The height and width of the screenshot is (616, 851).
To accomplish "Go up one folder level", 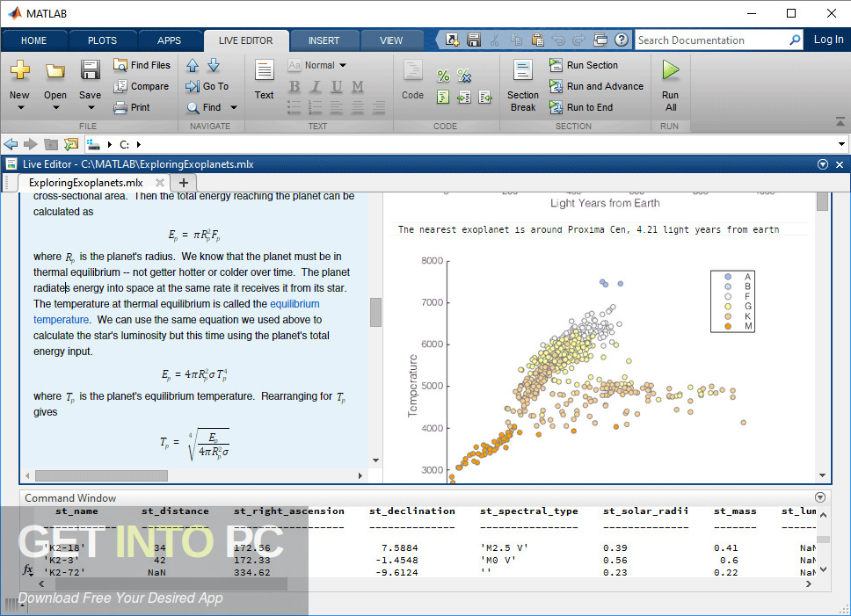I will [51, 144].
